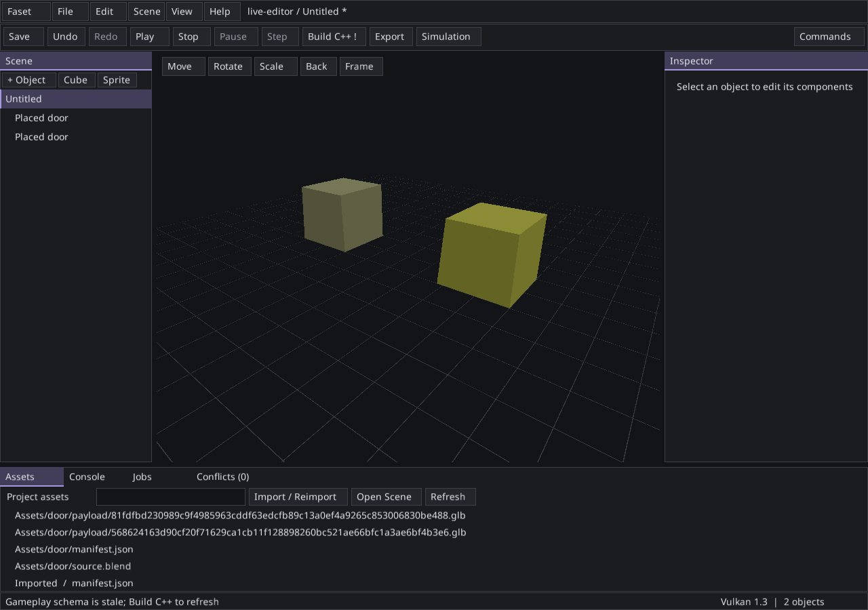Open the Simulation button
This screenshot has width=868, height=610.
click(x=449, y=37)
